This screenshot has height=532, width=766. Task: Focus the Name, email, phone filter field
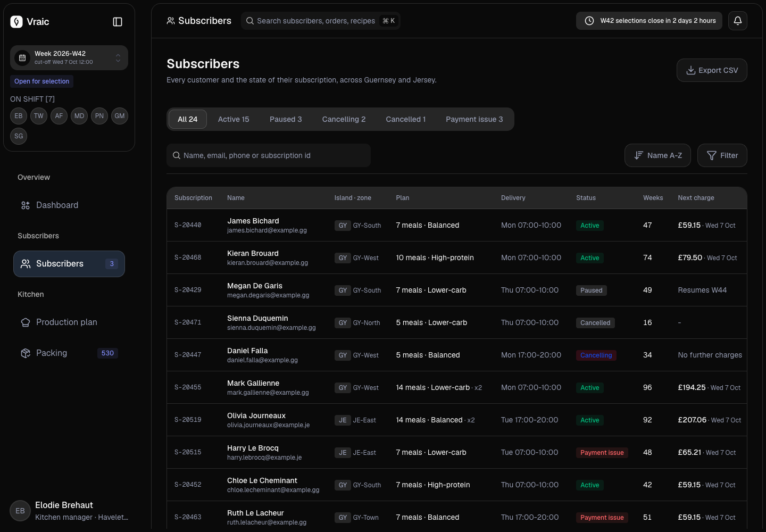pyautogui.click(x=269, y=155)
